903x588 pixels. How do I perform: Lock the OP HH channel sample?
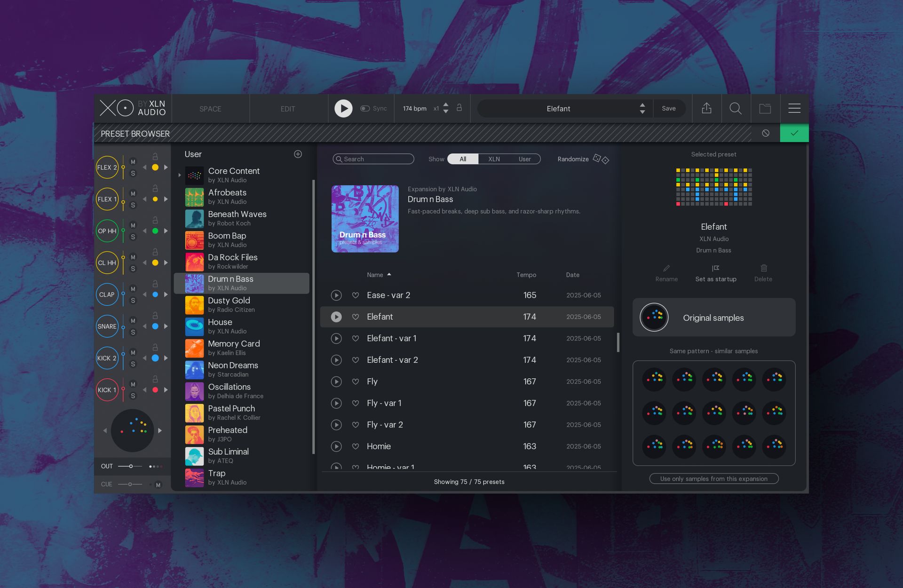point(155,220)
